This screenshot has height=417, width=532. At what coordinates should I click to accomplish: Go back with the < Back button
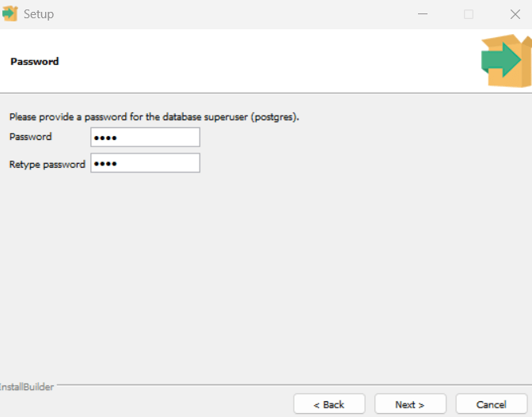click(329, 404)
